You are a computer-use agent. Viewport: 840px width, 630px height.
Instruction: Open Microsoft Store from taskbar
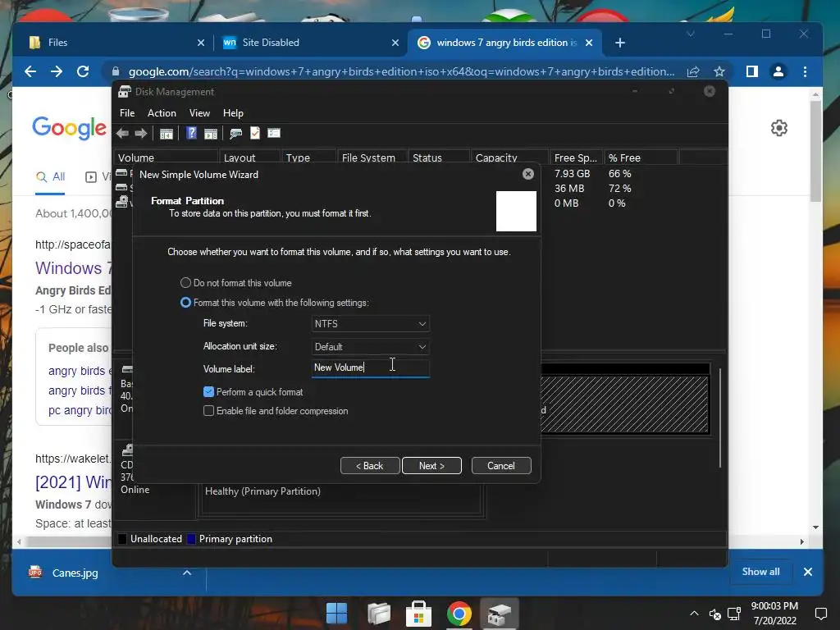[418, 613]
